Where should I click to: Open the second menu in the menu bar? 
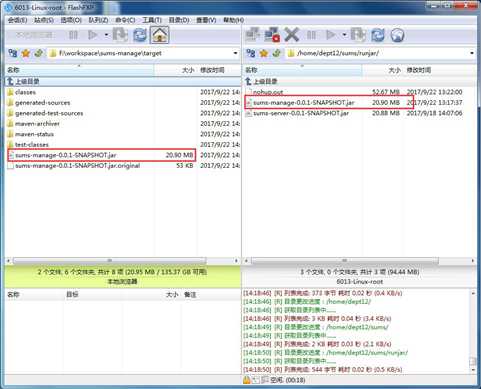[x=44, y=20]
